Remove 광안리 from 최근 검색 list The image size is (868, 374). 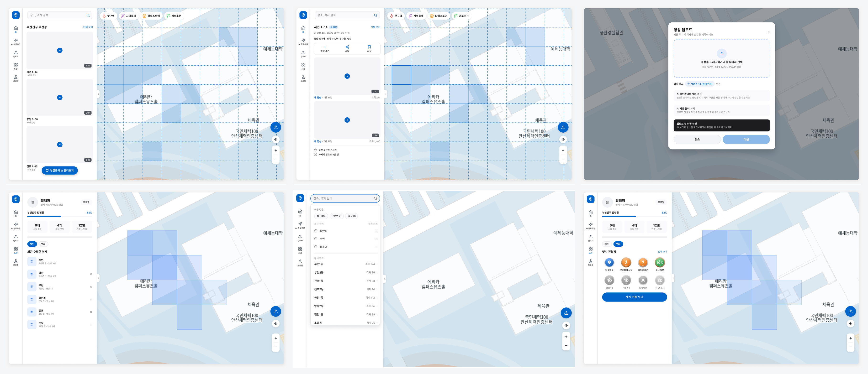click(x=376, y=231)
